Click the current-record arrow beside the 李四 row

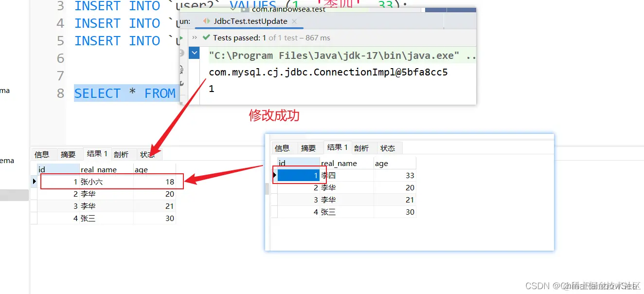(x=274, y=175)
